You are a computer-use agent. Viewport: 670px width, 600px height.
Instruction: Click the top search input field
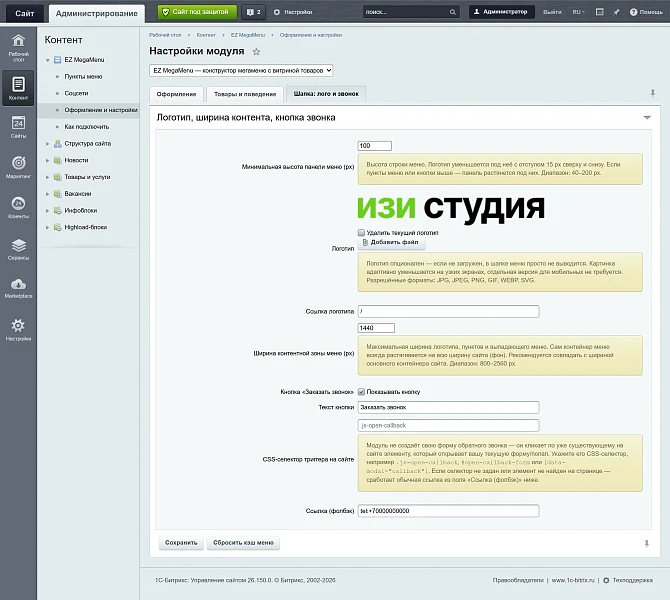click(x=406, y=12)
